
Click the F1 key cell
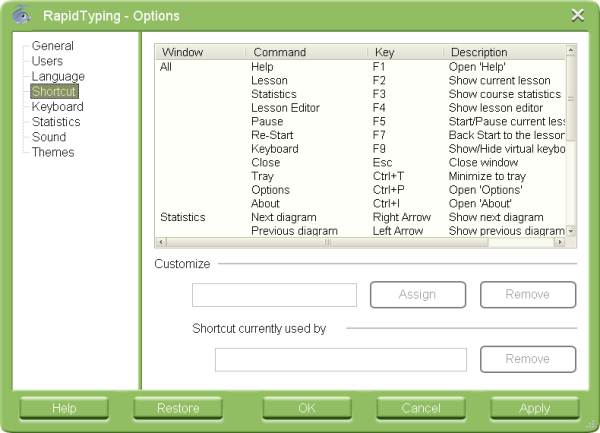point(378,67)
